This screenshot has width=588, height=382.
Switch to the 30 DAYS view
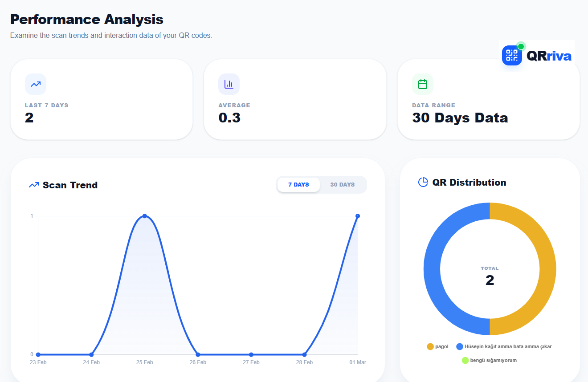[343, 184]
